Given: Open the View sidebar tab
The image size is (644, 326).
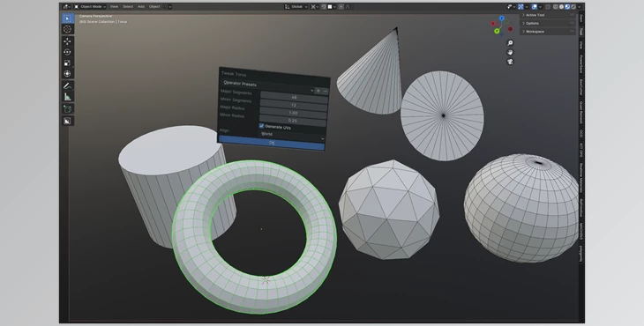Looking at the screenshot, I should (x=580, y=44).
